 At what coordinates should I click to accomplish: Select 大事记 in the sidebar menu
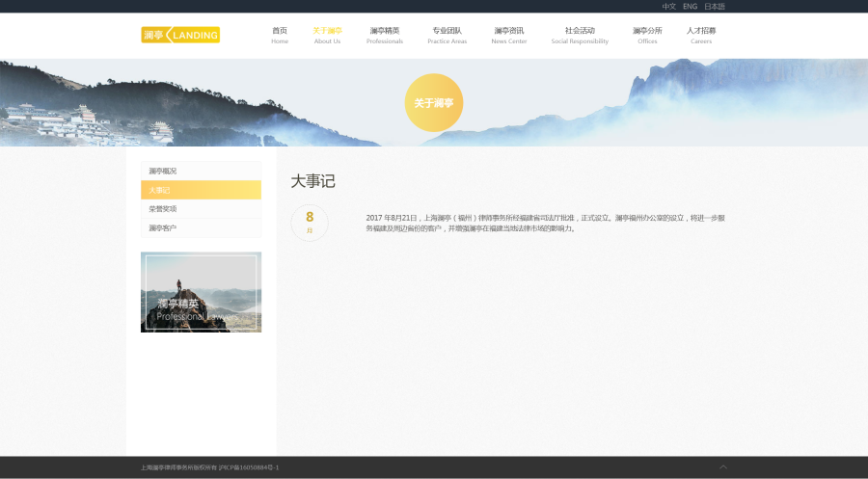[201, 190]
